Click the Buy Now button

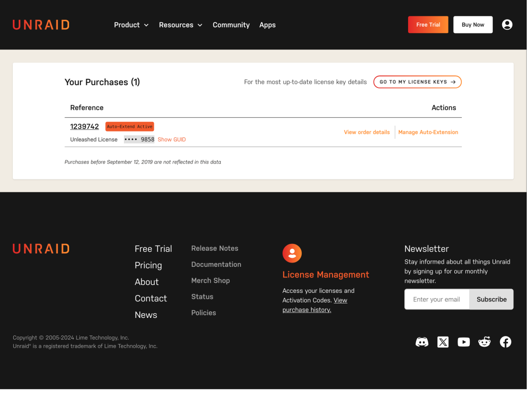tap(472, 24)
